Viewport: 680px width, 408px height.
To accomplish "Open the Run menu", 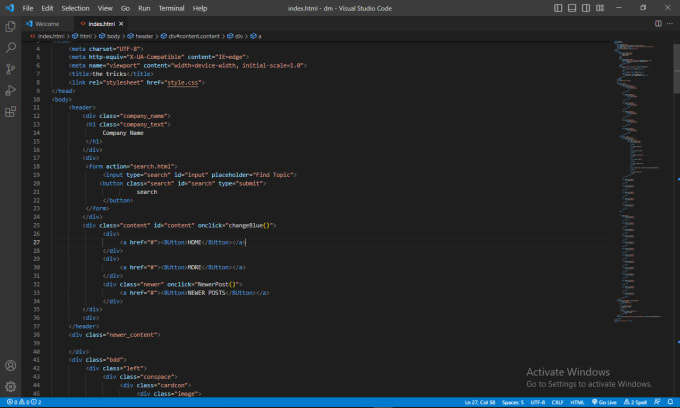I will (x=144, y=8).
